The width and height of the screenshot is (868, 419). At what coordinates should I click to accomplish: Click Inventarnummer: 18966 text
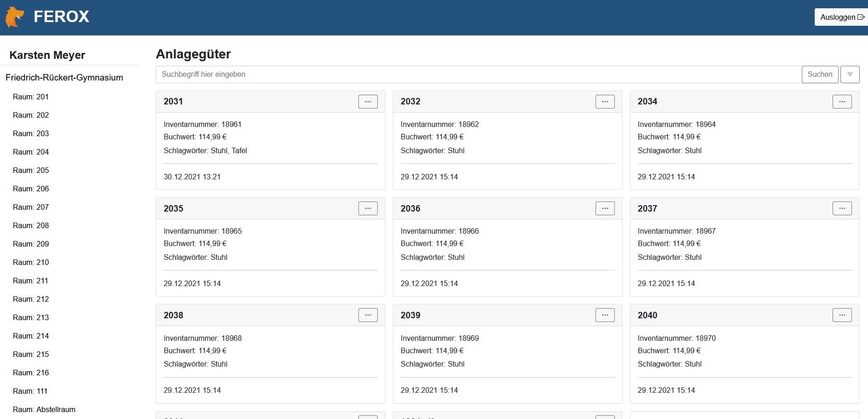[x=440, y=231]
